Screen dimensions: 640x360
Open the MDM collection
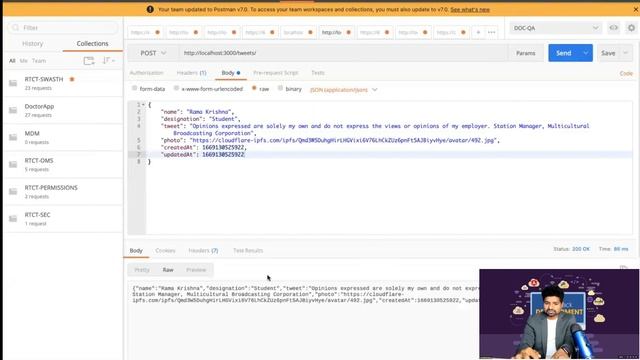click(63, 137)
